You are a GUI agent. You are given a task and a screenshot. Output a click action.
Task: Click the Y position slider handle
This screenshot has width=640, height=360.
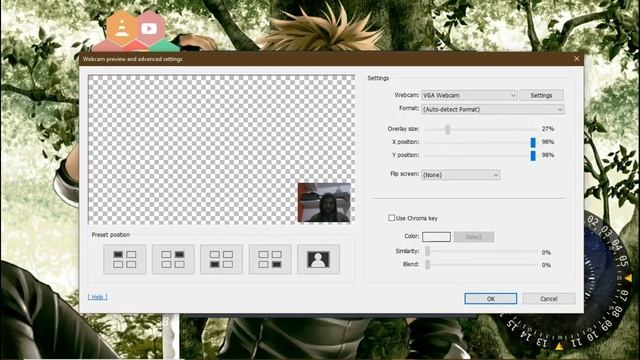tap(533, 155)
